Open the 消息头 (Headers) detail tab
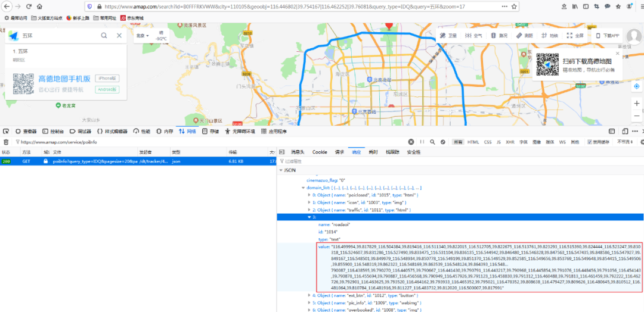 pyautogui.click(x=298, y=152)
